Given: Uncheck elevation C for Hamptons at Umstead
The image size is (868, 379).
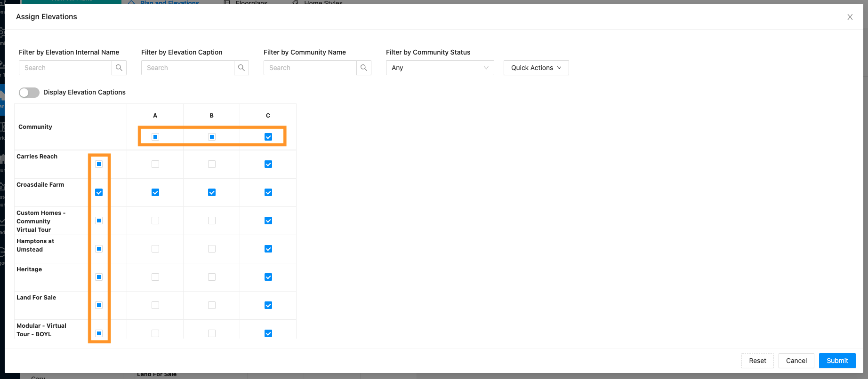Looking at the screenshot, I should click(268, 249).
